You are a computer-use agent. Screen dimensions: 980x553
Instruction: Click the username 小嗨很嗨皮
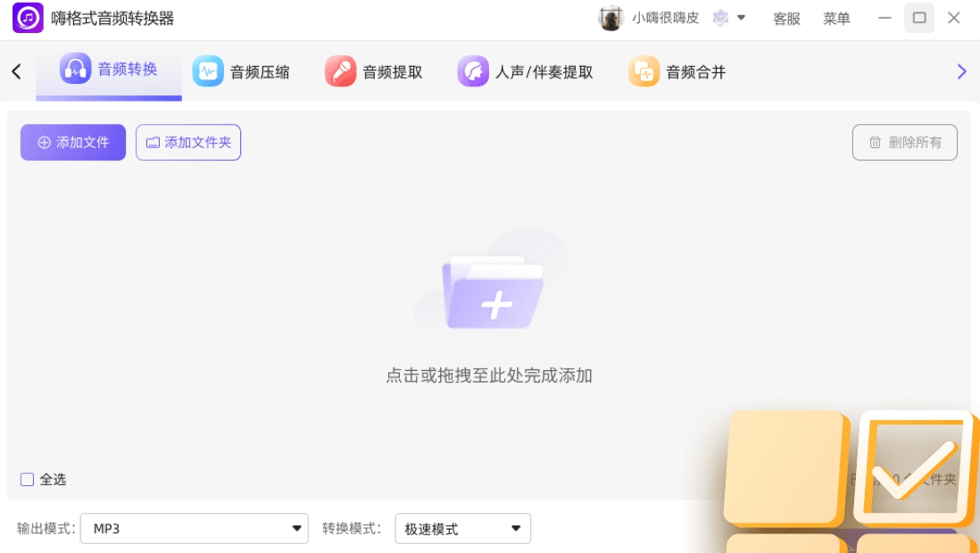pyautogui.click(x=666, y=18)
